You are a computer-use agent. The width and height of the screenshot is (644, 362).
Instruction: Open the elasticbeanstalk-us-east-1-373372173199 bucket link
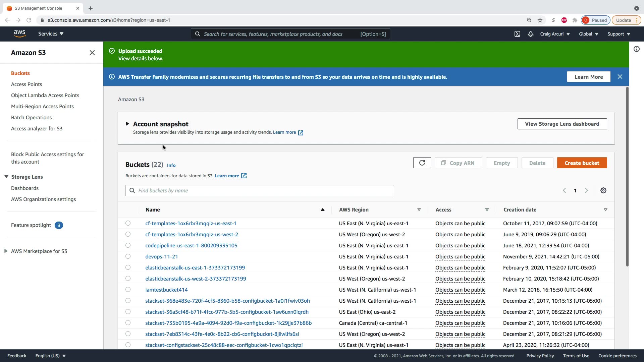[195, 267]
